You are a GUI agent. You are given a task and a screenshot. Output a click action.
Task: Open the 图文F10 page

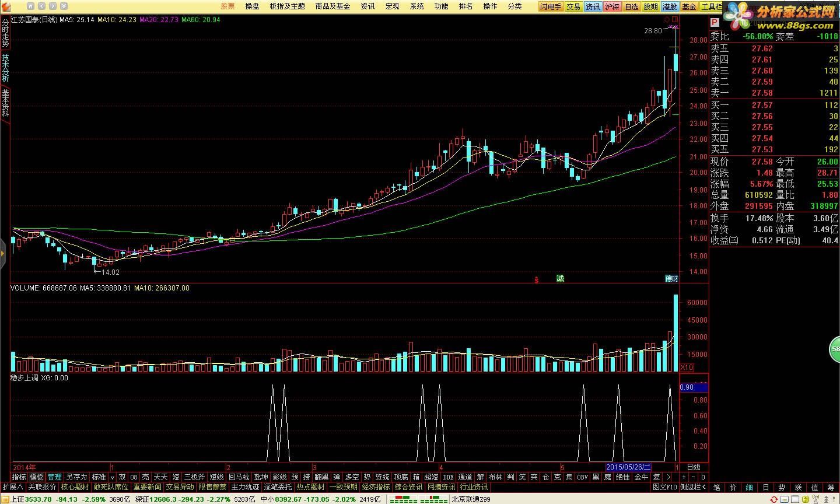pyautogui.click(x=664, y=487)
